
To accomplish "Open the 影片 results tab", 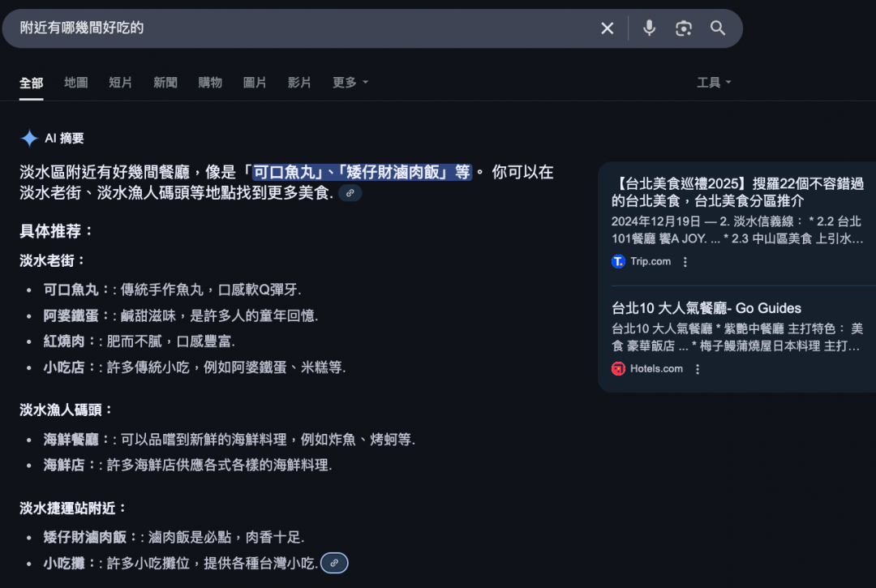I will click(x=299, y=83).
